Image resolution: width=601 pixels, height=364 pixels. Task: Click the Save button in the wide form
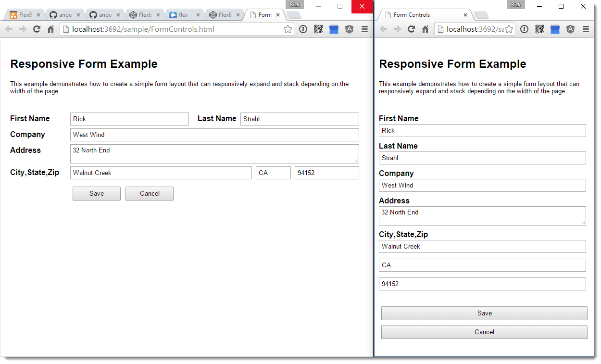(x=96, y=193)
